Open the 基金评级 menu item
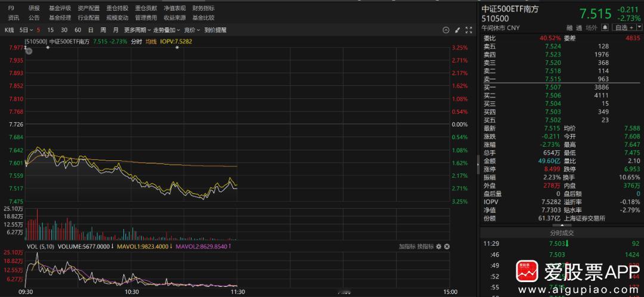Viewport: 644px width, 297px height. pos(60,8)
